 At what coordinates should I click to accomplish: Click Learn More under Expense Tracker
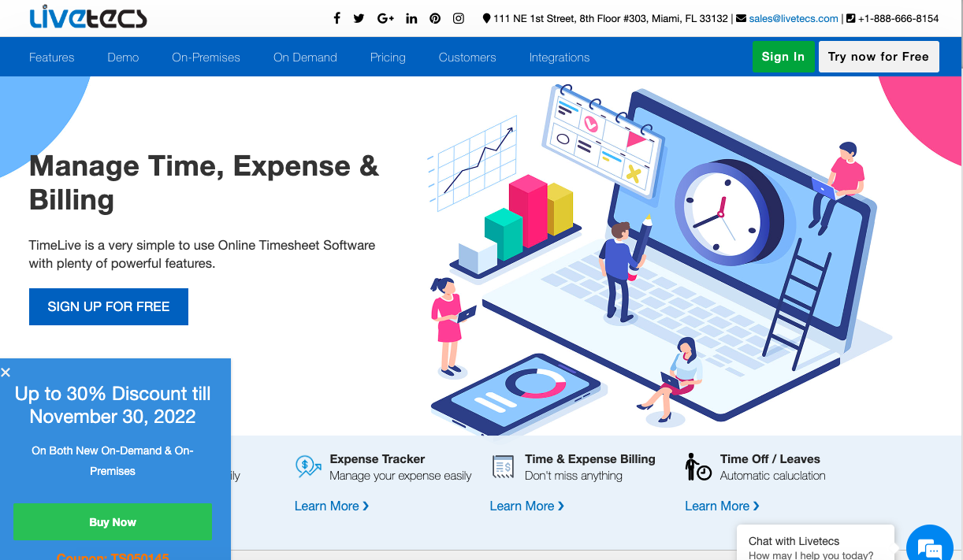pyautogui.click(x=332, y=506)
